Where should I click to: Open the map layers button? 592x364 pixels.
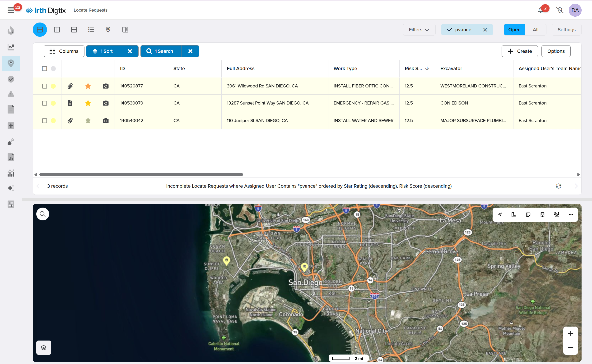coord(44,347)
